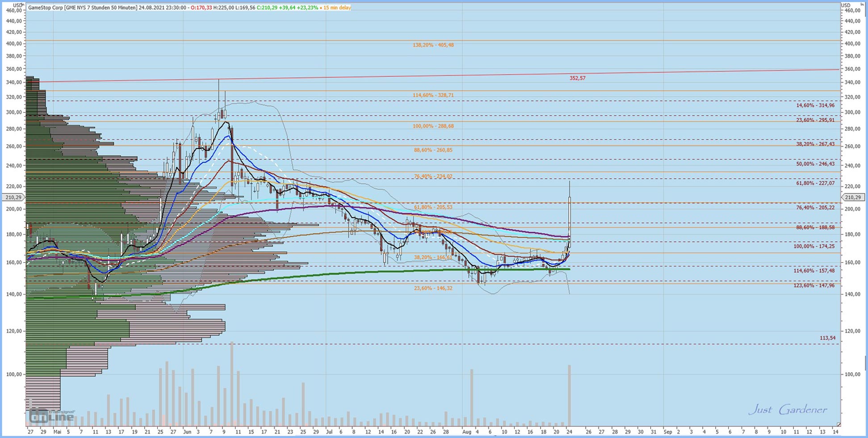Screen dimensions: 868x438
Task: Click the 88,60% - 260,85 Fibonacci label
Action: coord(433,150)
